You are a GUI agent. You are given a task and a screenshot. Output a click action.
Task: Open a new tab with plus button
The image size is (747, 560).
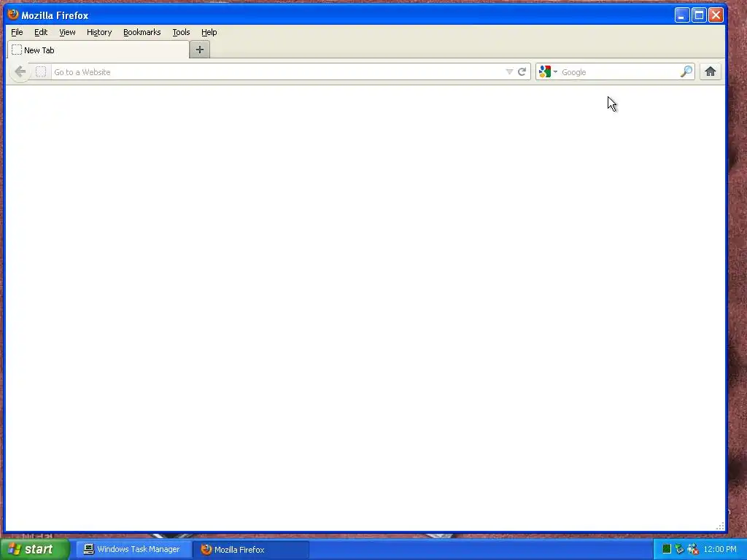tap(200, 50)
